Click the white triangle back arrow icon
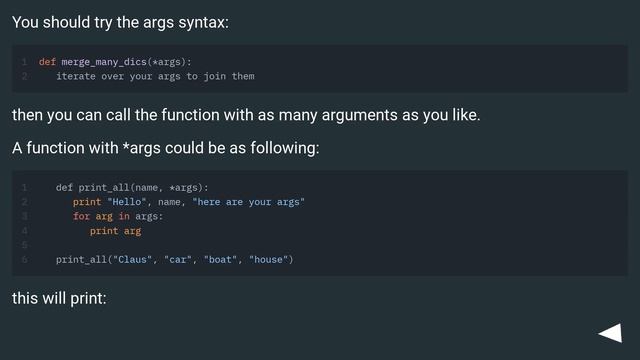 (611, 333)
